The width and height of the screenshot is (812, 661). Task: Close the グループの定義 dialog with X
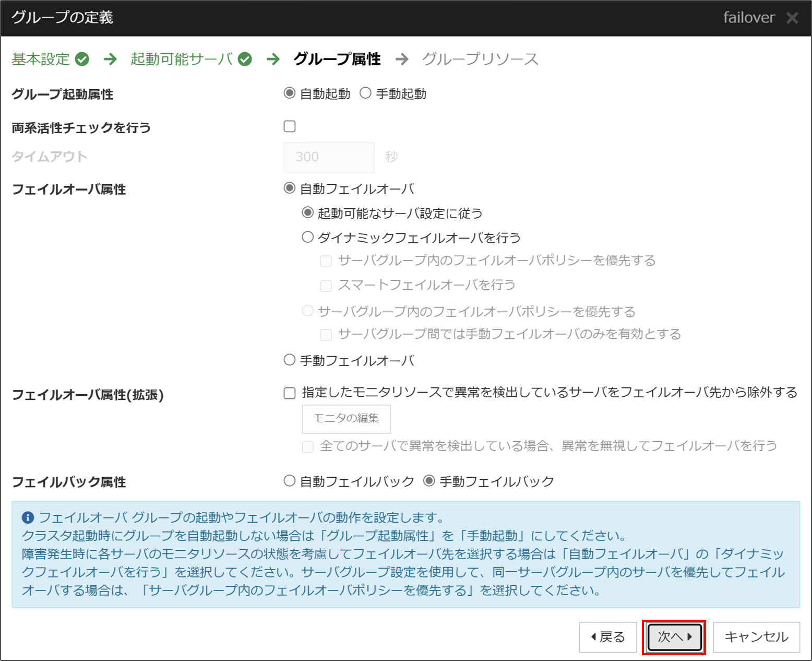[x=792, y=18]
